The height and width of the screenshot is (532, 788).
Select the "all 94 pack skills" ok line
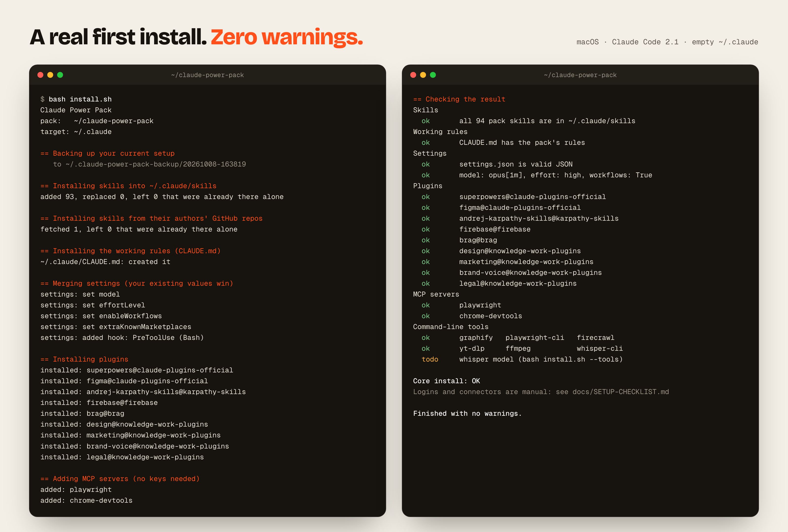pyautogui.click(x=529, y=121)
